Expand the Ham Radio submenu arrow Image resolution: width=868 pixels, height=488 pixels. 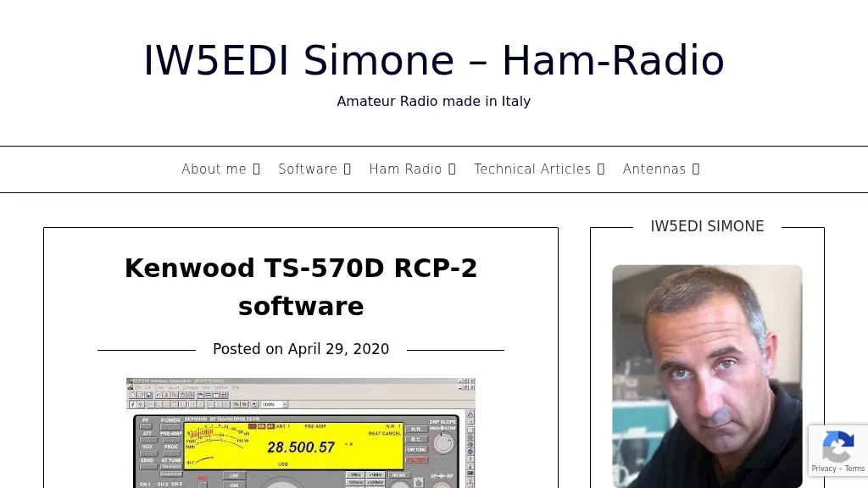(x=452, y=169)
